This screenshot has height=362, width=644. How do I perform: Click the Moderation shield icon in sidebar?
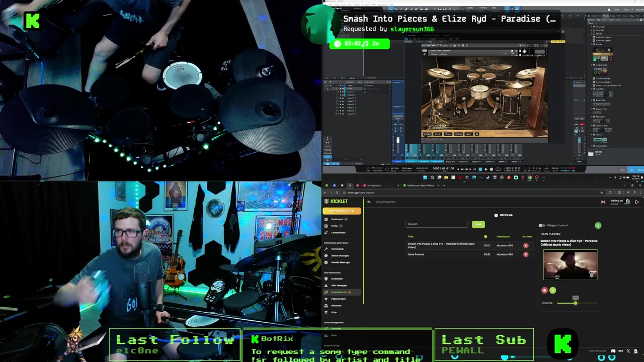click(x=327, y=279)
